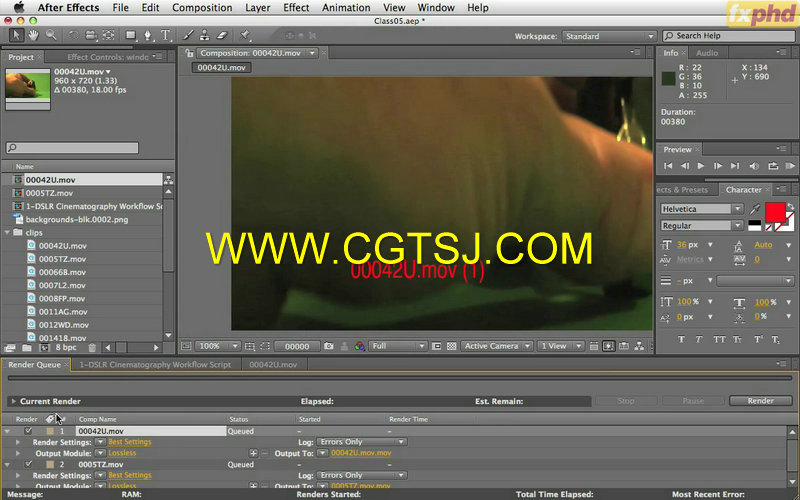Toggle audio mute in Preview panel

[754, 166]
